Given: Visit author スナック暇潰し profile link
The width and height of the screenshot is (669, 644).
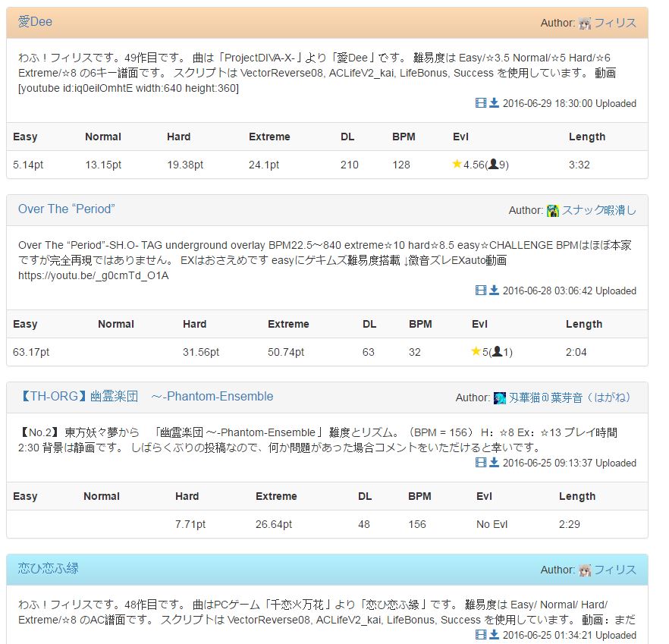Looking at the screenshot, I should click(x=598, y=210).
